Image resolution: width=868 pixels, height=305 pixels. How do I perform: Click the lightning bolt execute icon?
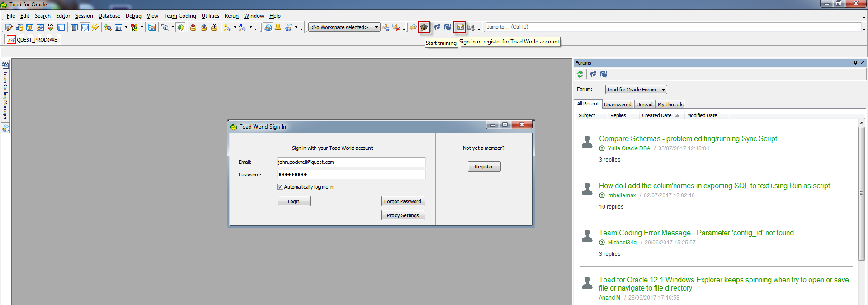[95, 27]
